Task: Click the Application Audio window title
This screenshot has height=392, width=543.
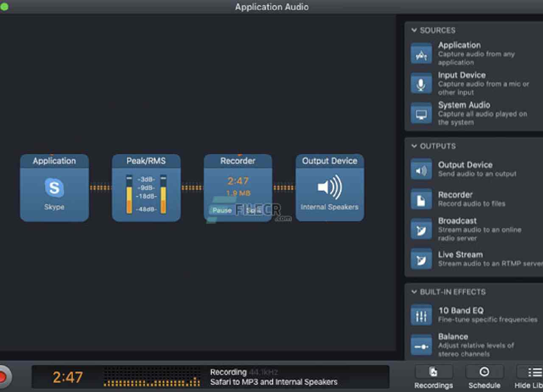Action: click(272, 7)
